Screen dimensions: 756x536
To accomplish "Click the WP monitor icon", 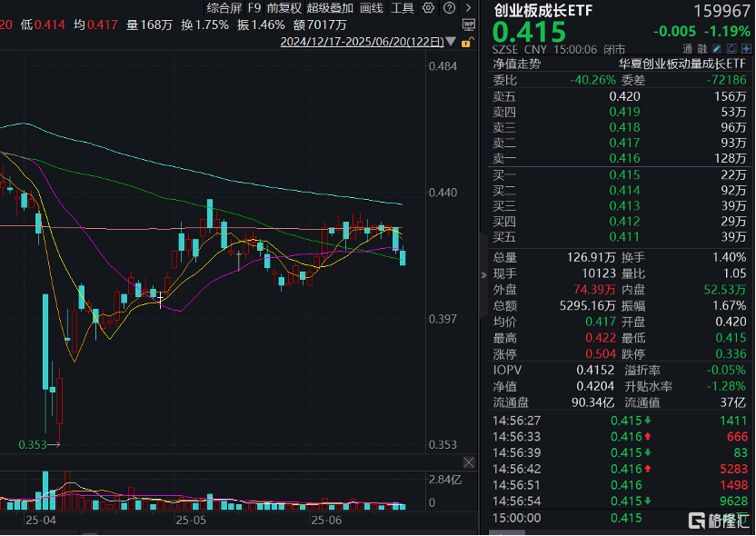I will 468,25.
